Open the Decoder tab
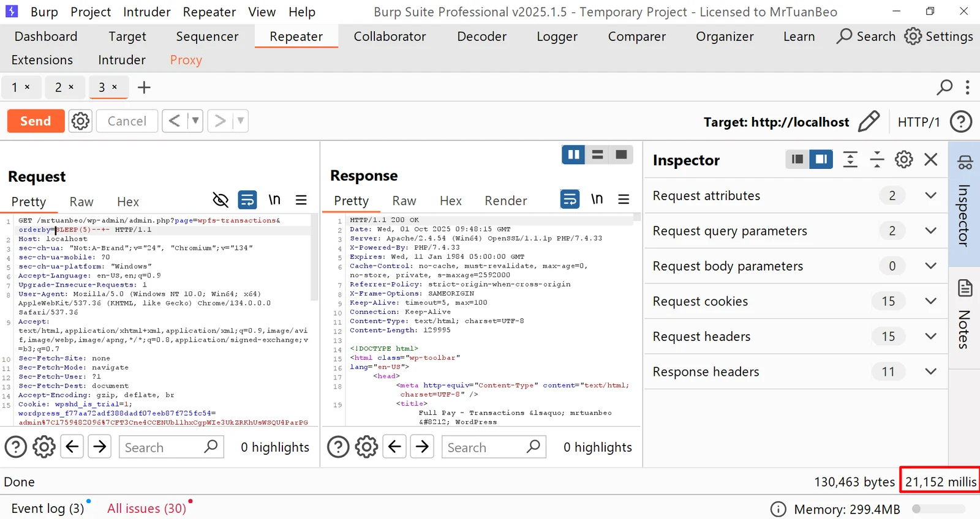 [x=482, y=37]
